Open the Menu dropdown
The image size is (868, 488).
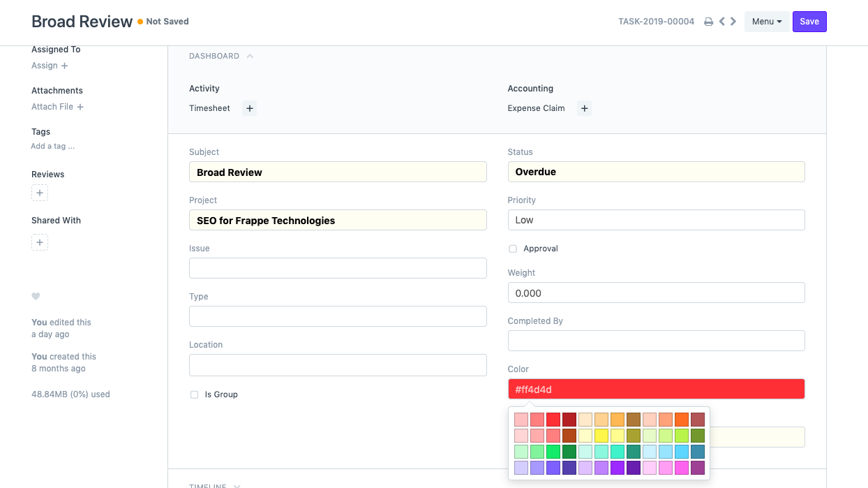[x=766, y=21]
